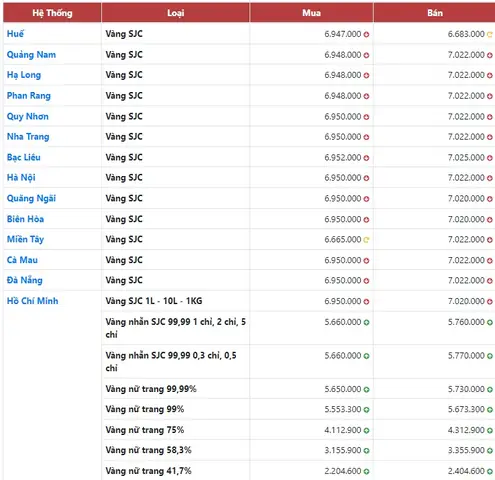Click green up indicator beside Bán 5.760.000
The image size is (495, 480).
(490, 322)
